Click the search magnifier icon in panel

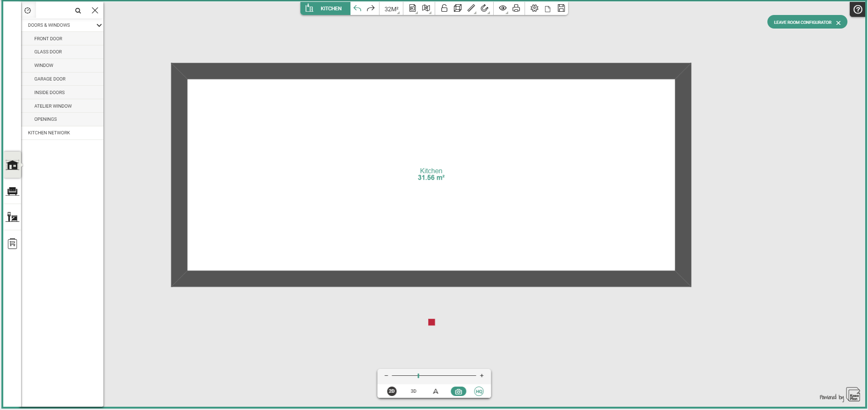(78, 10)
